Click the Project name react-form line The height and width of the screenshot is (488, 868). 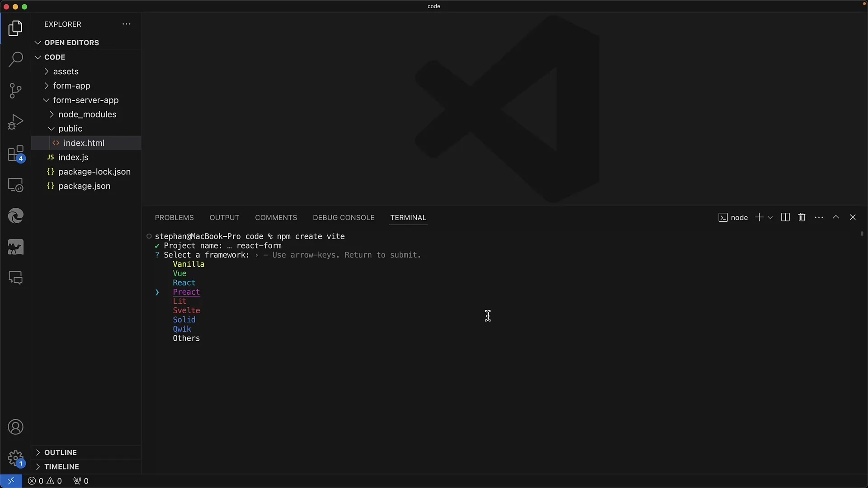pos(218,246)
